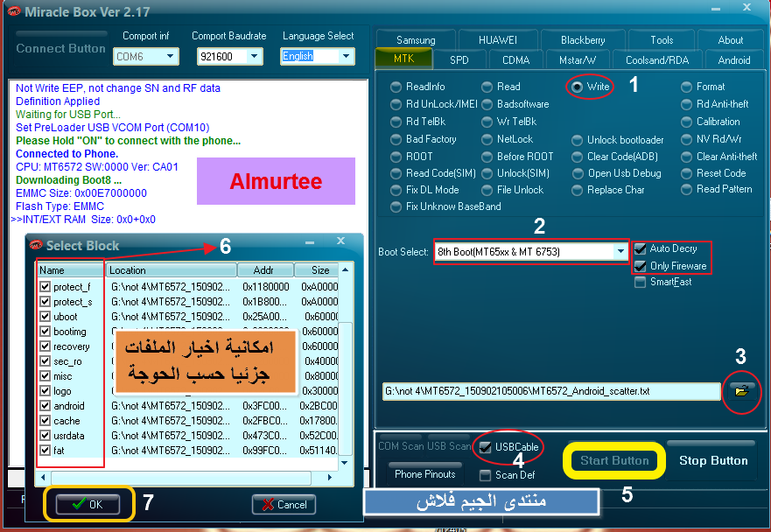Screen dimensions: 771x532
Task: Uncheck the logo block checkbox
Action: [x=46, y=391]
